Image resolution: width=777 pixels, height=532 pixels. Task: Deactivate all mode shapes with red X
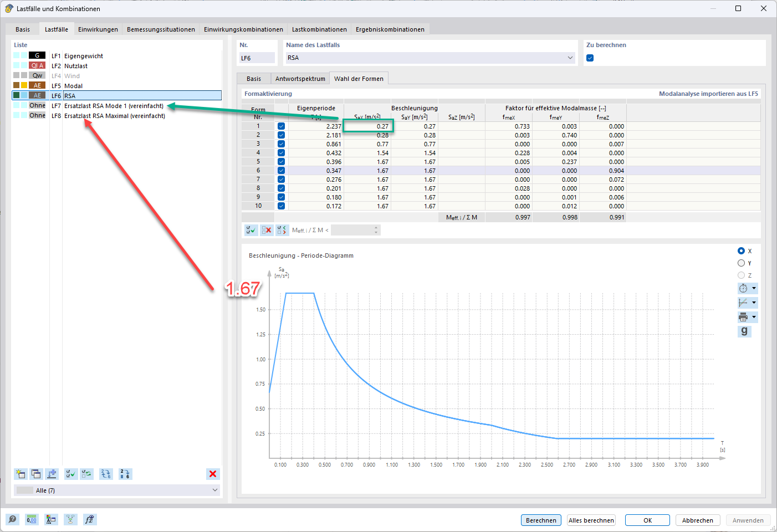coord(267,229)
